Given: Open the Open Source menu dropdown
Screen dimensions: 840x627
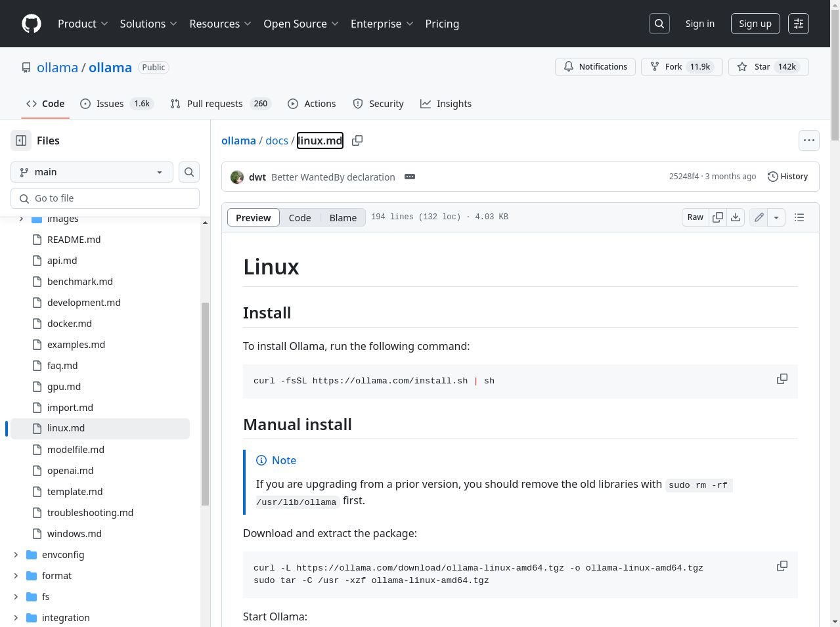Looking at the screenshot, I should [301, 24].
